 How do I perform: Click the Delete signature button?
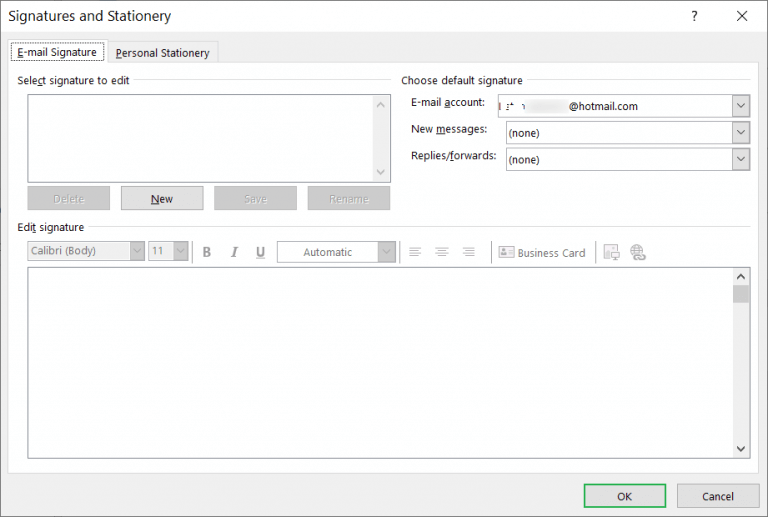point(69,198)
